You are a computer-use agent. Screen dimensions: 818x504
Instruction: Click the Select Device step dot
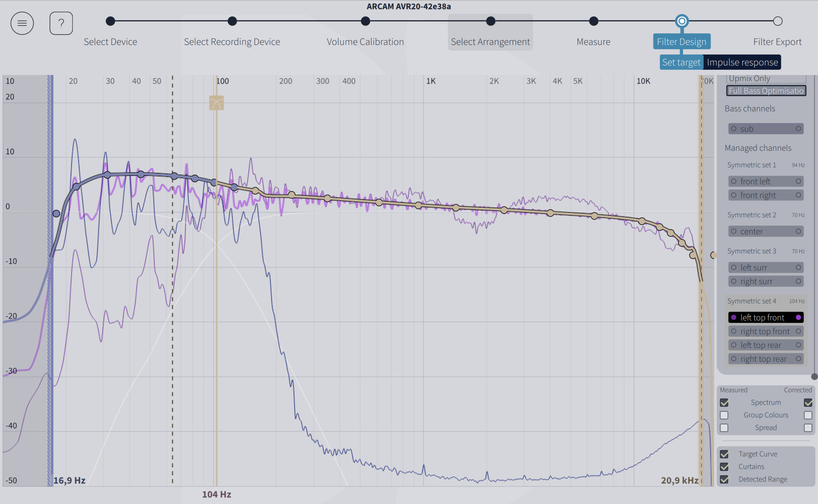110,21
